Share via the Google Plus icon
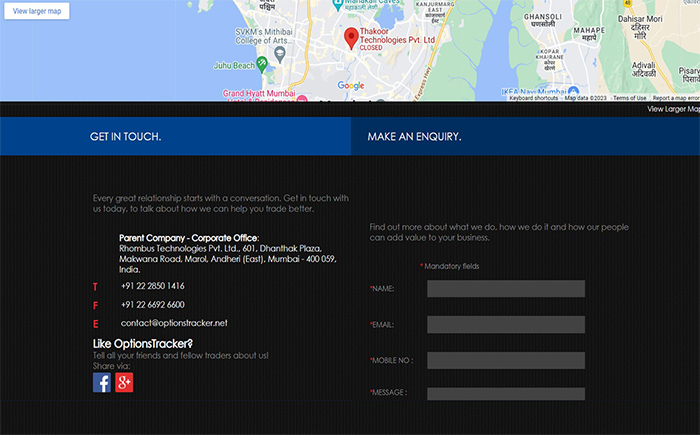The image size is (700, 435). coord(124,383)
